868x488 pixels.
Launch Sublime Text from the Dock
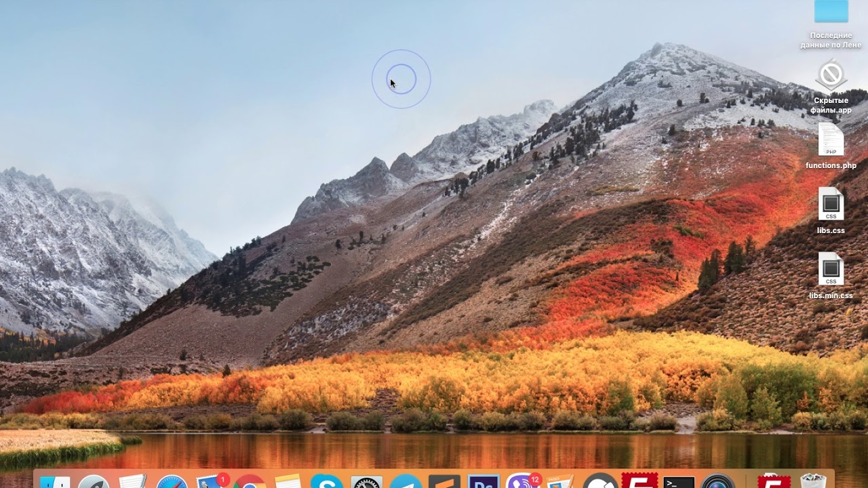[x=444, y=481]
